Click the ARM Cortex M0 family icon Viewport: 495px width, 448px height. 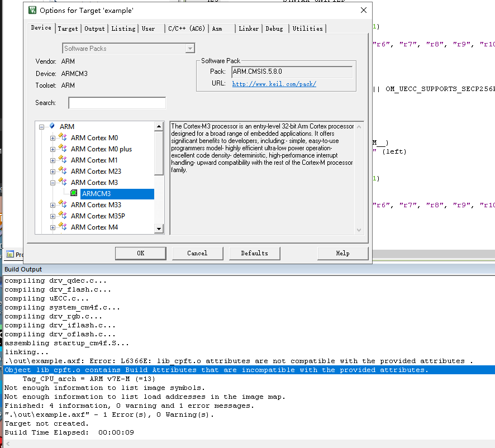pos(63,137)
